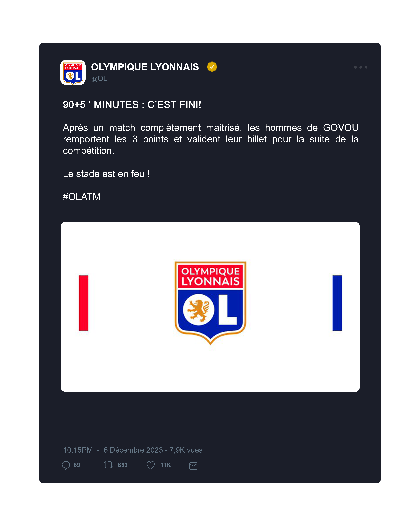Click the 653 retweets count
This screenshot has height=519, width=420.
tap(122, 465)
